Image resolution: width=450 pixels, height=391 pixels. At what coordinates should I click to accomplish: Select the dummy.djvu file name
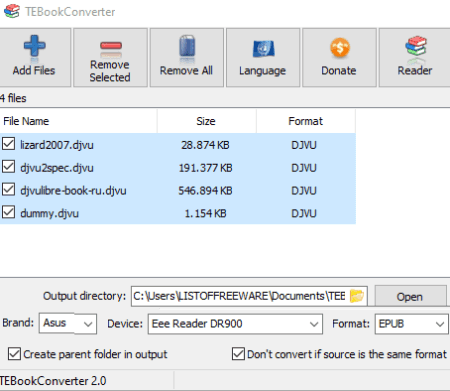[50, 213]
